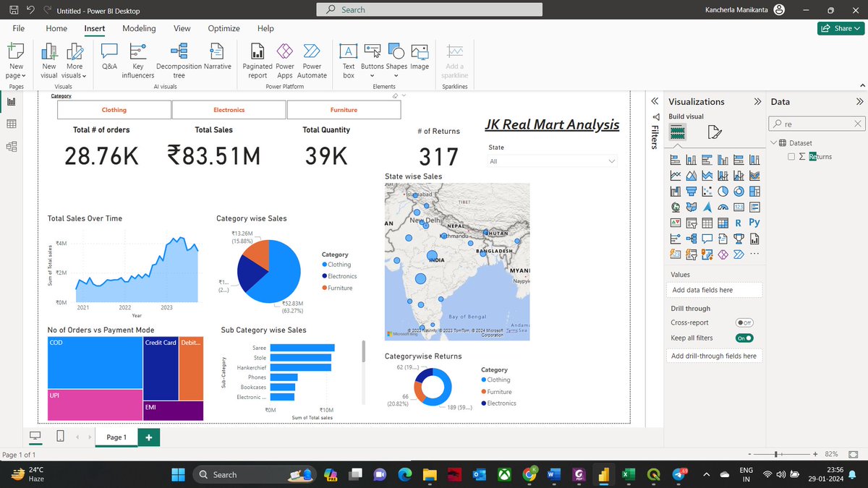This screenshot has width=868, height=488.
Task: Select the stacked column chart visual
Action: [x=692, y=160]
